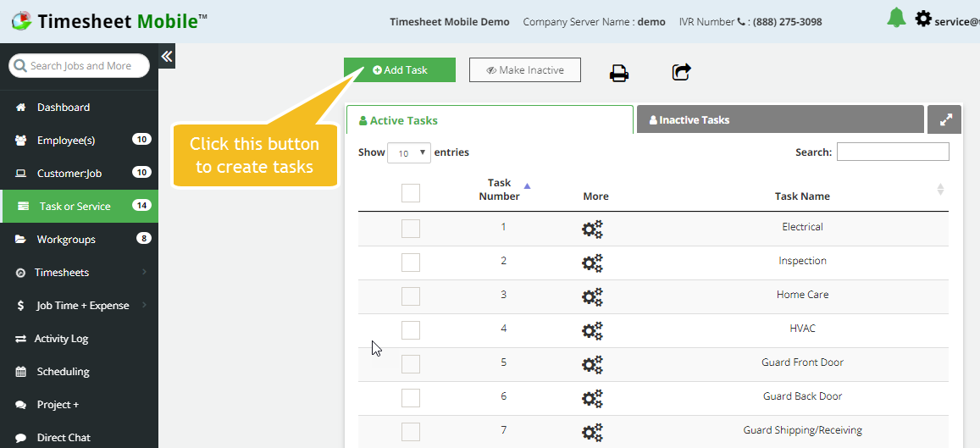Image resolution: width=980 pixels, height=448 pixels.
Task: Click the Make Inactive button
Action: coord(525,70)
